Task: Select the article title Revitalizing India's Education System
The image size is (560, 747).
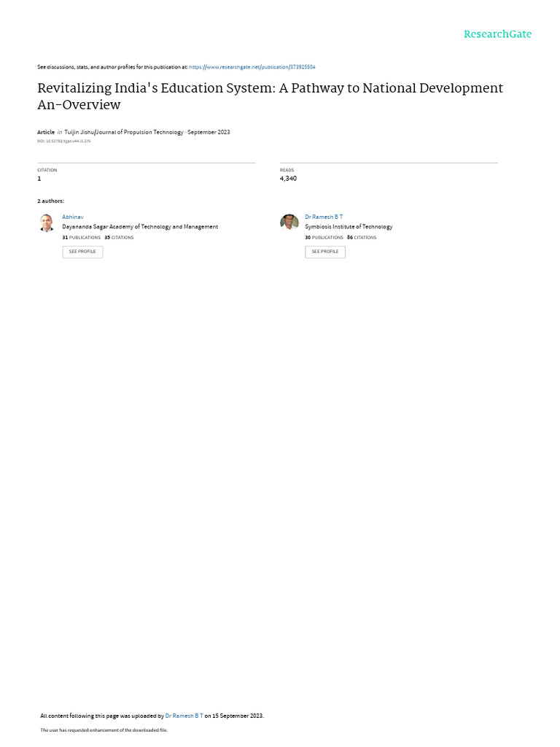Action: click(270, 96)
